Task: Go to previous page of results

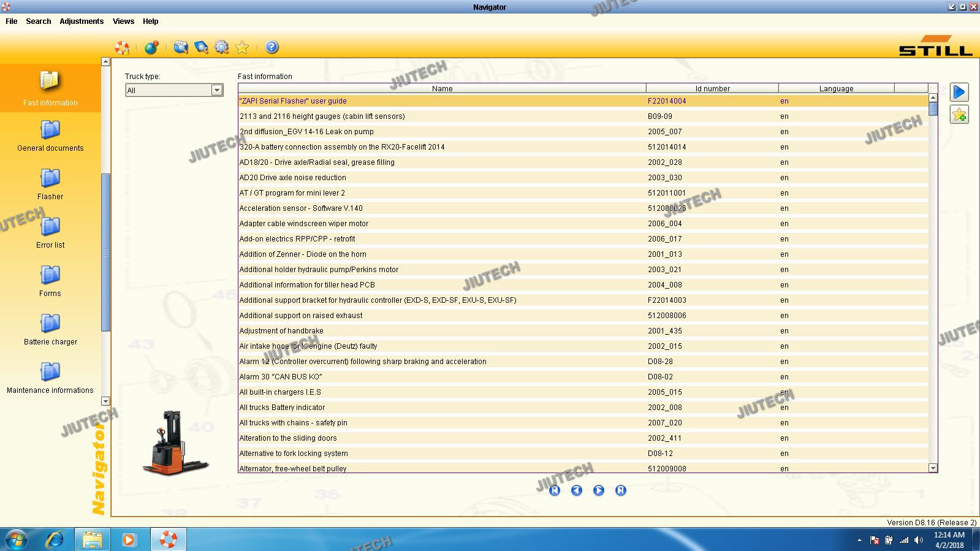Action: pos(577,490)
